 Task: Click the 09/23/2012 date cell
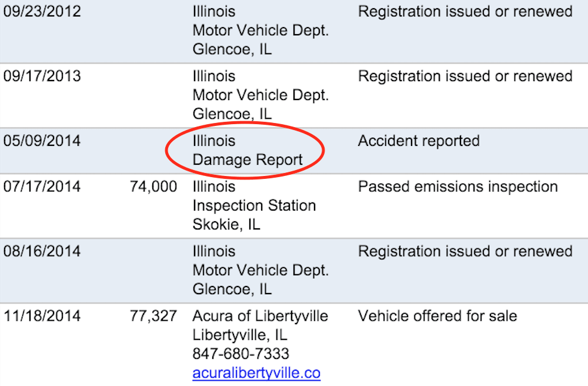(x=42, y=11)
